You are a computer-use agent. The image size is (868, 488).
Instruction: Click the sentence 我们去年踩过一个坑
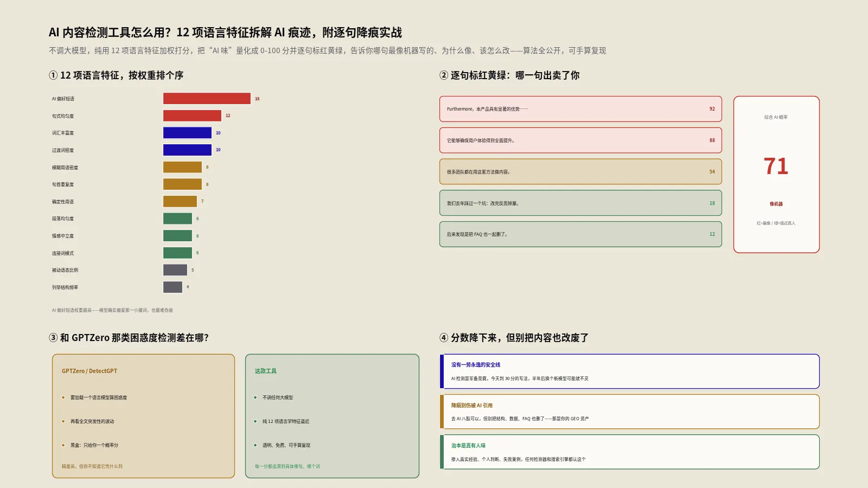click(x=483, y=203)
